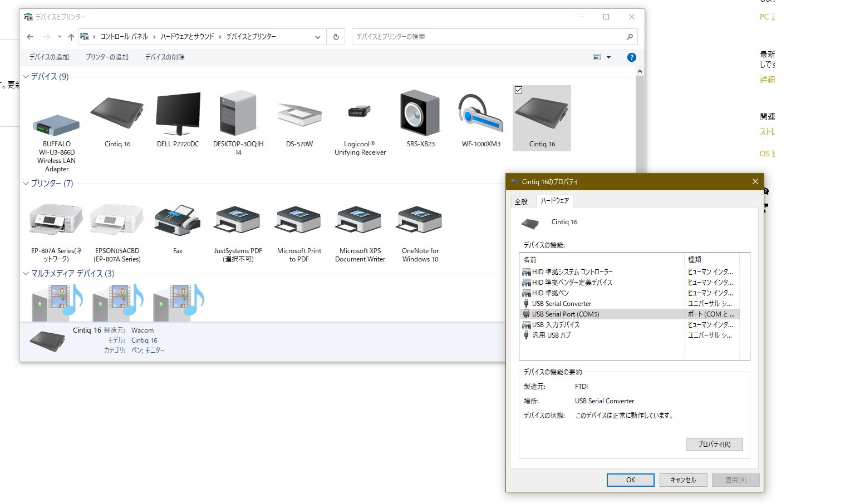
Task: Refresh the Devices and Printers address bar
Action: [336, 37]
